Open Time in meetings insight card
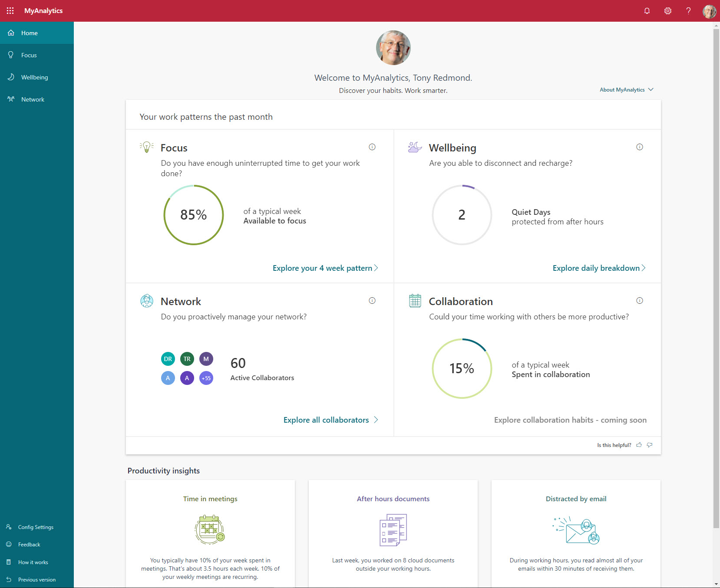Screen dimensions: 720x588 [x=210, y=534]
